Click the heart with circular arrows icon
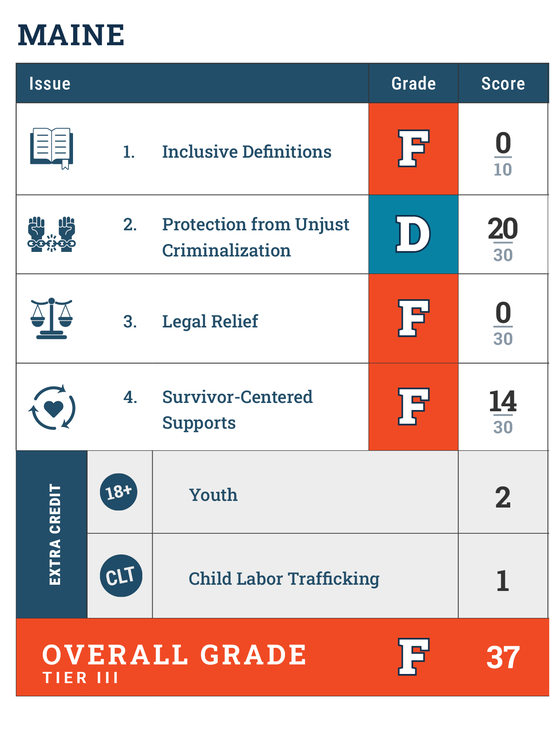The height and width of the screenshot is (747, 560). pos(52,407)
